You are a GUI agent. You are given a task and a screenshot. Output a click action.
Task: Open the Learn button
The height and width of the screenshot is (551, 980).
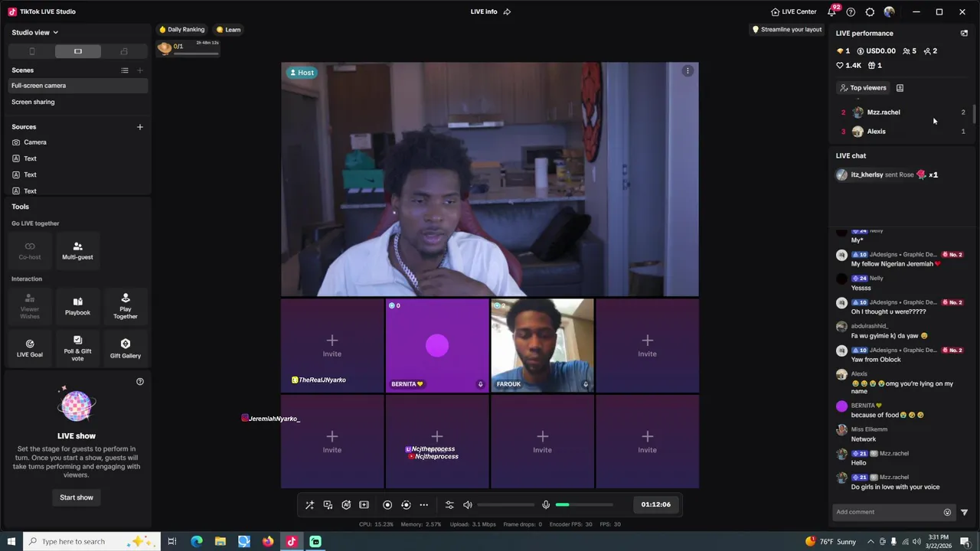[x=228, y=30]
